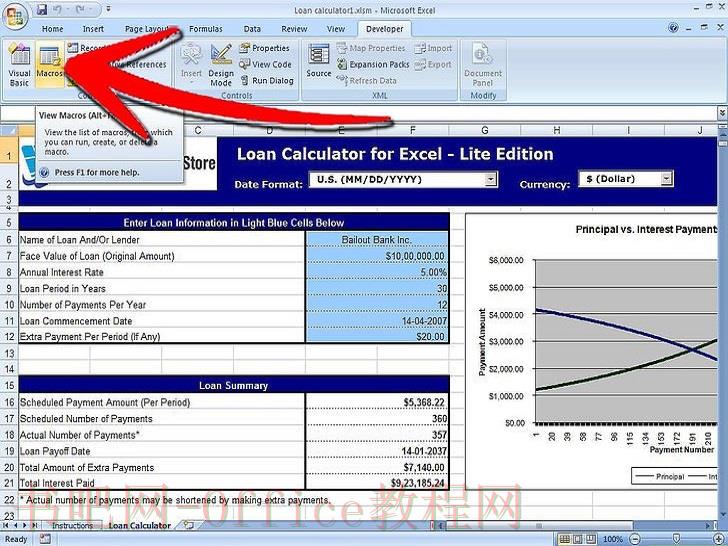Select column G header

point(484,130)
